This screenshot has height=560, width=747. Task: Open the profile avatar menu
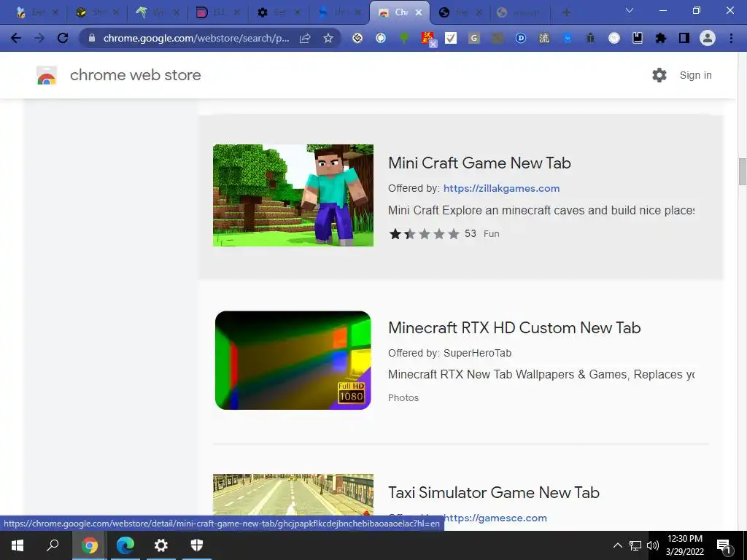click(708, 38)
